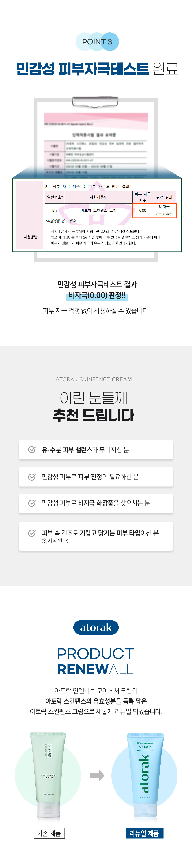Click the checkmark beside 피부 진정이 필요하신 분
The image size is (192, 868).
(x=32, y=477)
